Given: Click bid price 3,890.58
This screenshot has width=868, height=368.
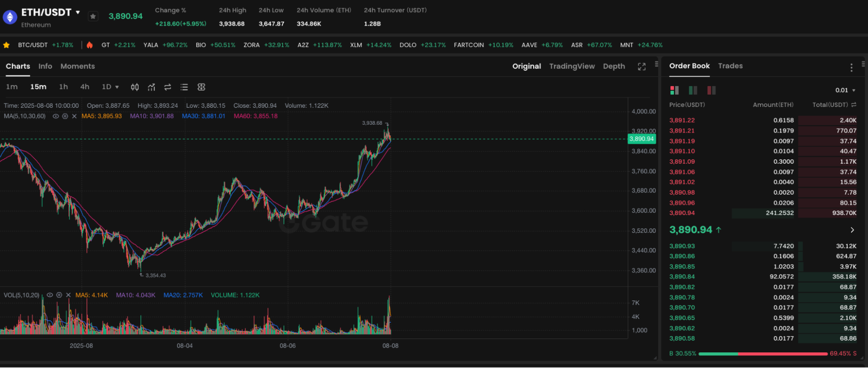Looking at the screenshot, I should [x=682, y=338].
